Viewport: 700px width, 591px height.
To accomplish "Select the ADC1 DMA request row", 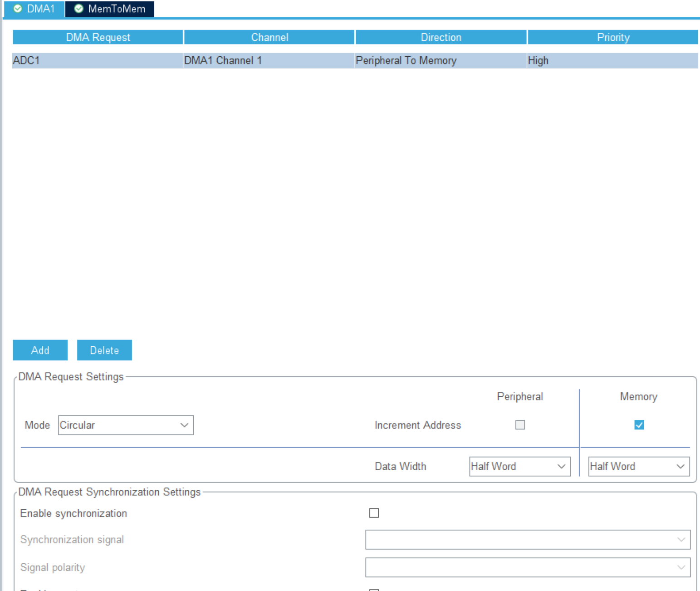I will 181,60.
